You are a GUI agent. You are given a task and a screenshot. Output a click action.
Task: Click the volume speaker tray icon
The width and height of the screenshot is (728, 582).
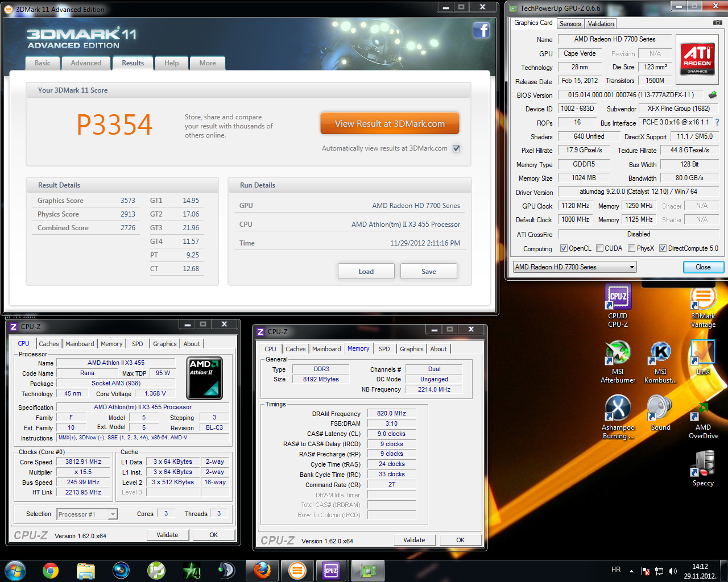click(673, 571)
